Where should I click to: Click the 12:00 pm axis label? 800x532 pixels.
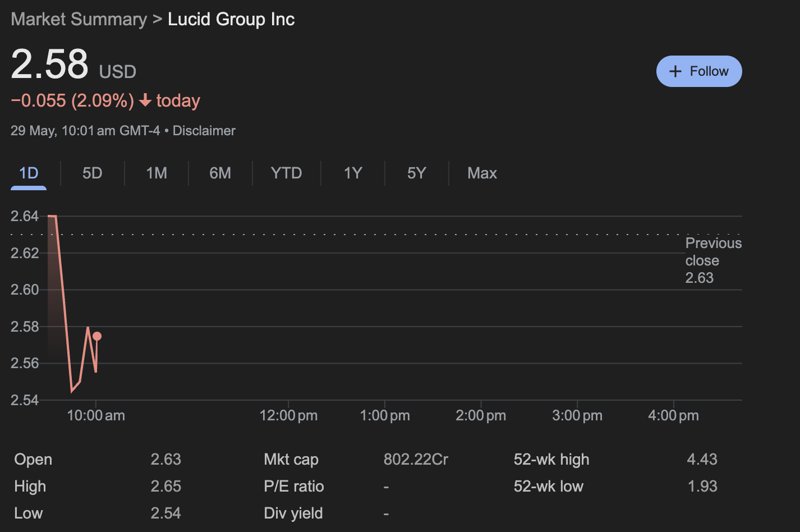288,416
